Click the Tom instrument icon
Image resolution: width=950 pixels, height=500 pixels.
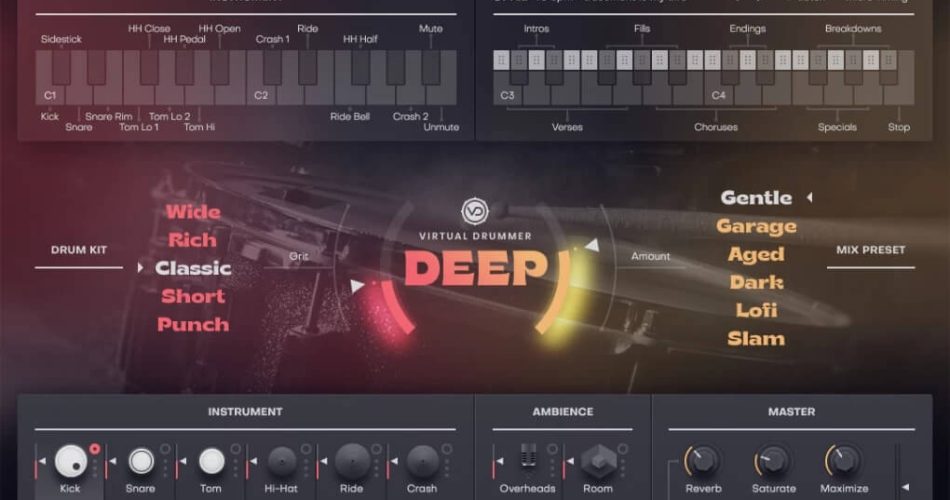tap(211, 461)
